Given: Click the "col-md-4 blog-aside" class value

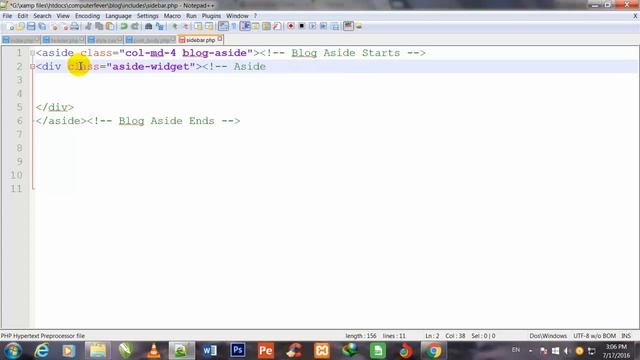Looking at the screenshot, I should point(186,53).
